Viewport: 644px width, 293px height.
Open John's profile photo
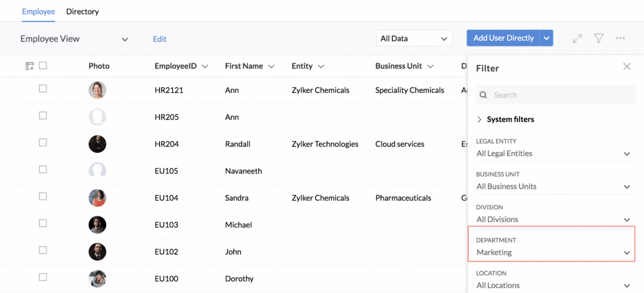pos(97,252)
